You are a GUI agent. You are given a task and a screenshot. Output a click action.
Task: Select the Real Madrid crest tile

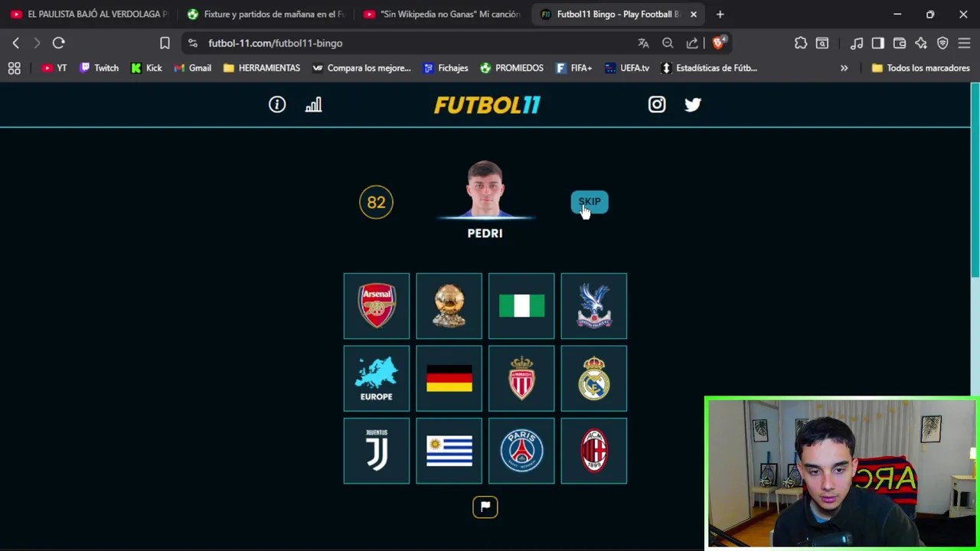pos(594,379)
